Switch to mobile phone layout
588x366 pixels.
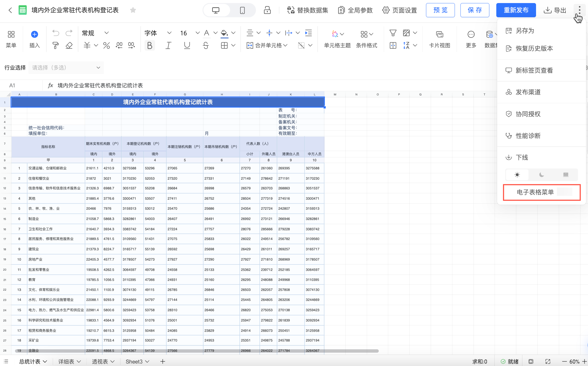click(242, 10)
